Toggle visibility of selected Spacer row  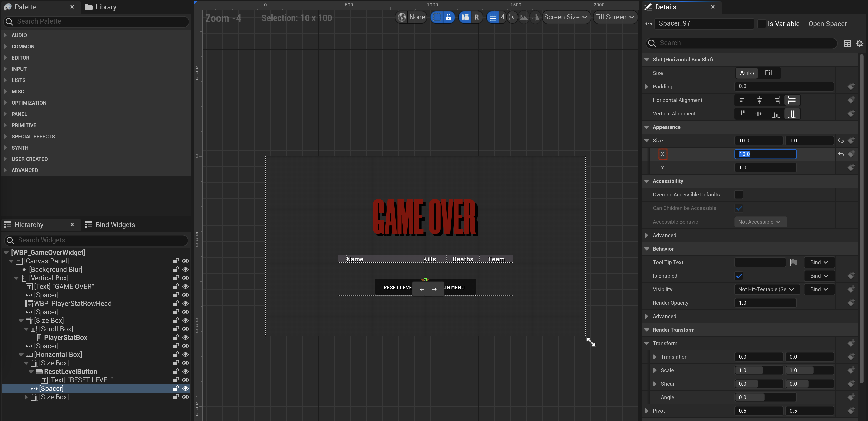pyautogui.click(x=185, y=389)
